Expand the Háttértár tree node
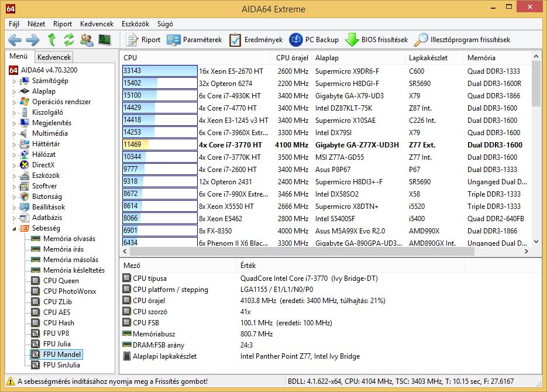547x392 pixels. 14,145
